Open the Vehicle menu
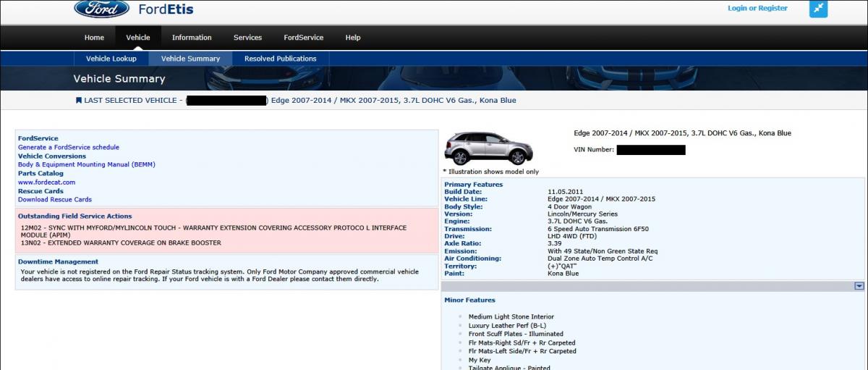This screenshot has width=868, height=370. (138, 38)
